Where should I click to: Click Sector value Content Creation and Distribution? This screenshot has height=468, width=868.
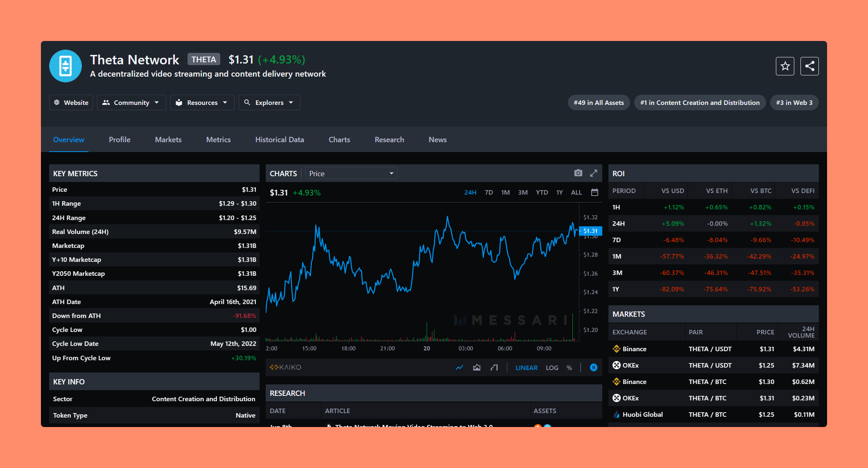pos(203,399)
